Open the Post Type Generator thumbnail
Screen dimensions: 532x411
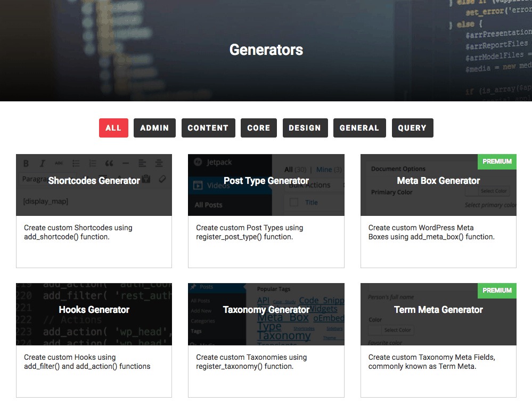266,185
